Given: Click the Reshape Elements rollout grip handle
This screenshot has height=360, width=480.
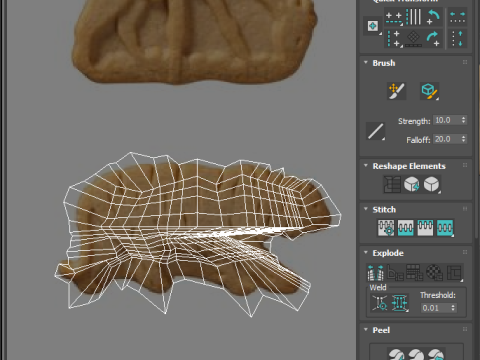Looking at the screenshot, I should click(465, 165).
